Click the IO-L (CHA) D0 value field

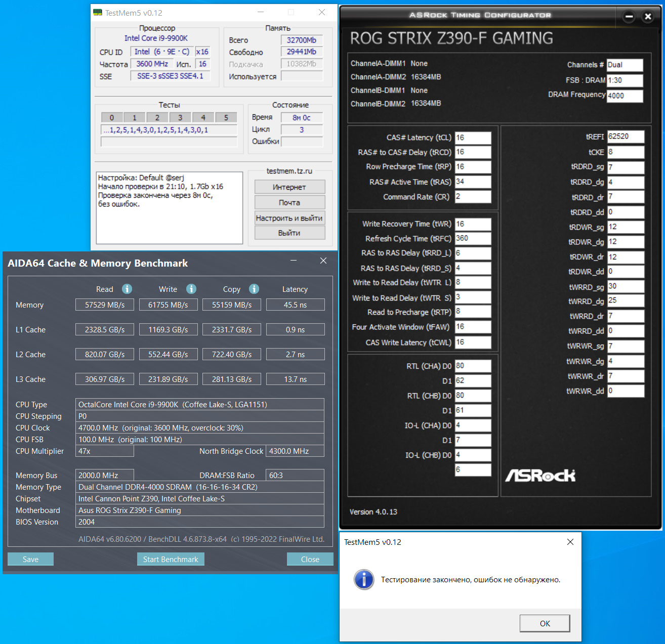tap(473, 425)
